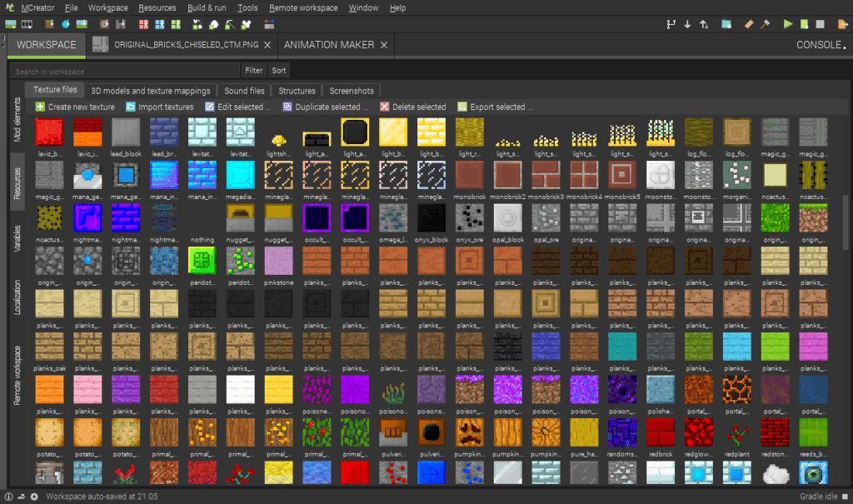Click the import block texture toolbar icon
This screenshot has height=504, width=853.
point(49,24)
